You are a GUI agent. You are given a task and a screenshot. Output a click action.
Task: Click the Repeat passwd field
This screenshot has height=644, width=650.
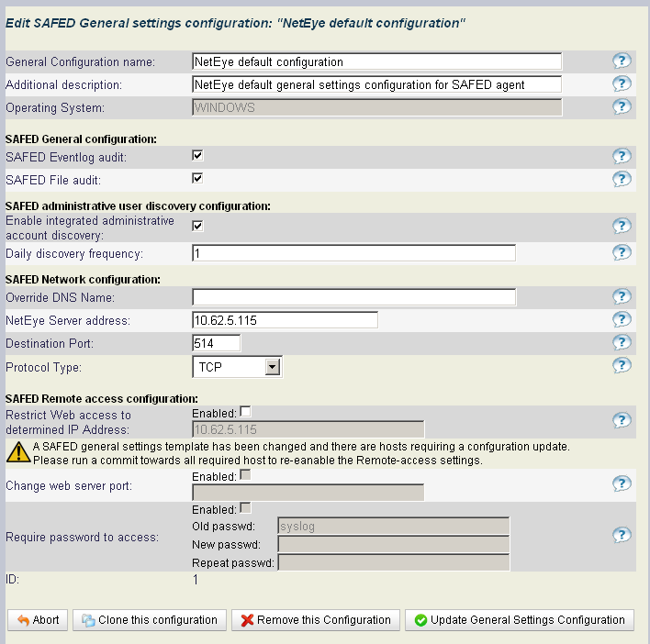point(394,563)
